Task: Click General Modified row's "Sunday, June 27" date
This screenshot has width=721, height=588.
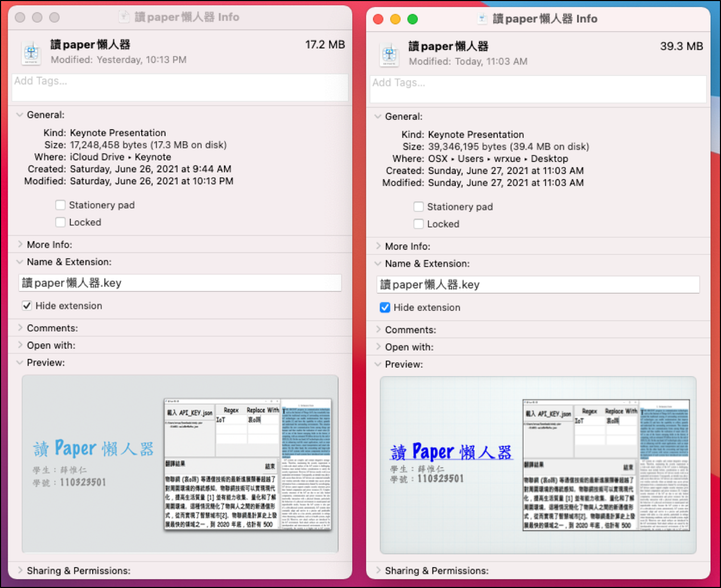Action: (x=506, y=183)
